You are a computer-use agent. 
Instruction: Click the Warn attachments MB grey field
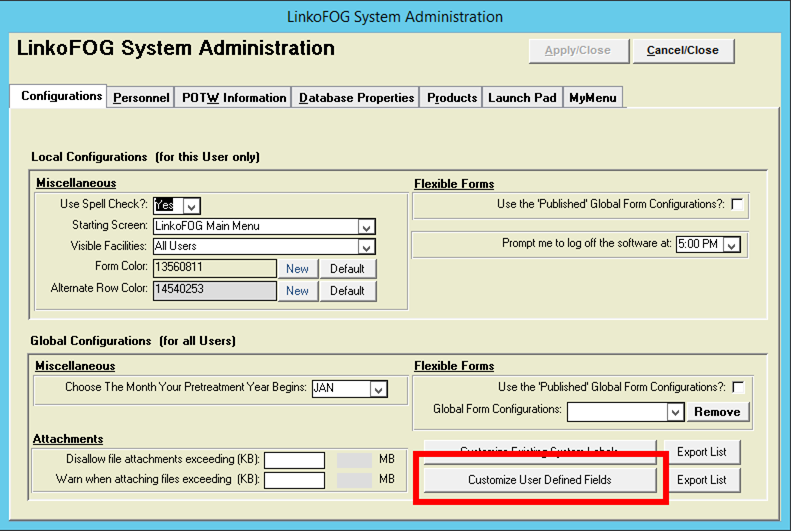[x=354, y=480]
